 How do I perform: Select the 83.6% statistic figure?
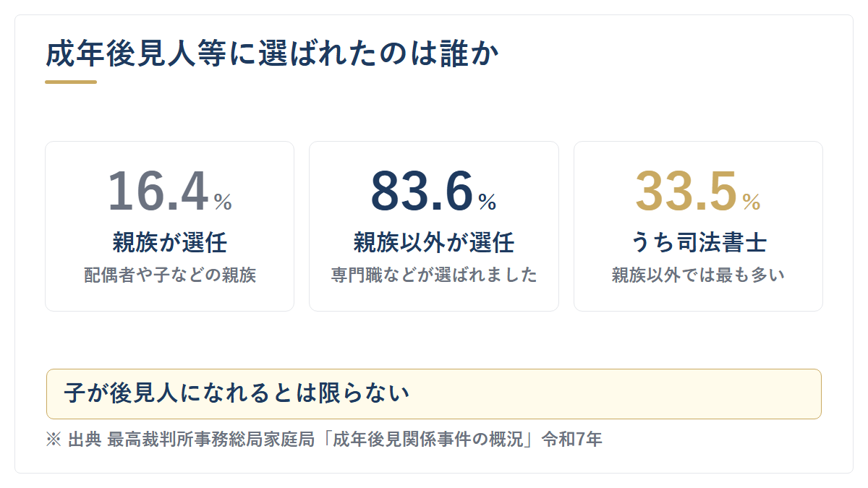coord(434,192)
